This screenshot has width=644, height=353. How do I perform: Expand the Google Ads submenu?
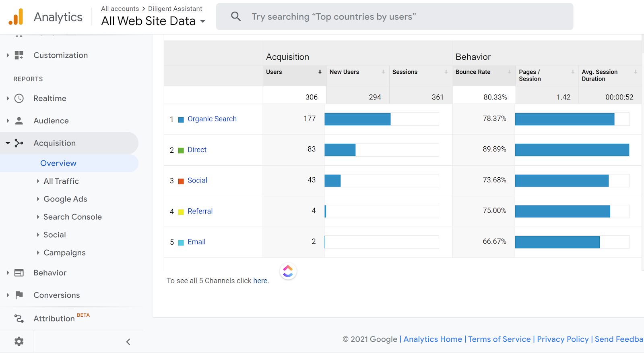pos(65,199)
